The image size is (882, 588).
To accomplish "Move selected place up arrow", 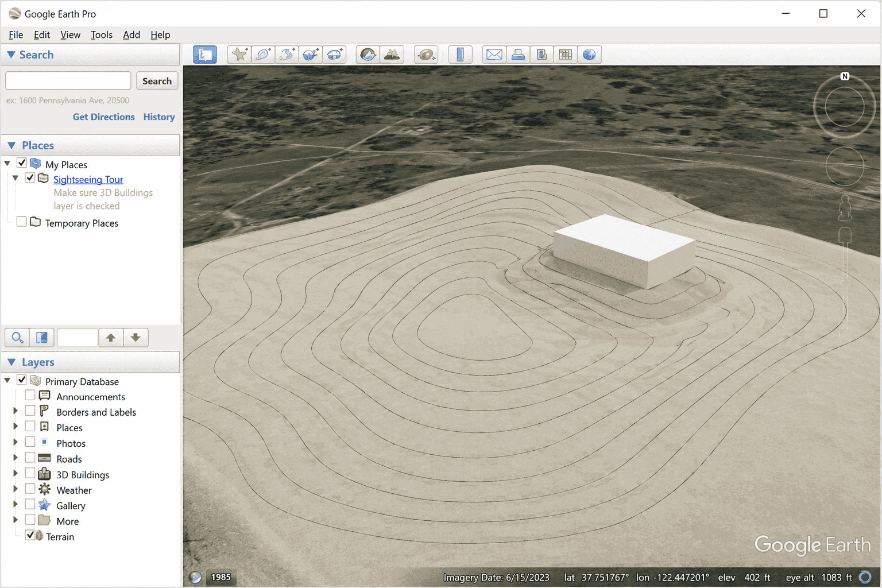I will pos(111,338).
